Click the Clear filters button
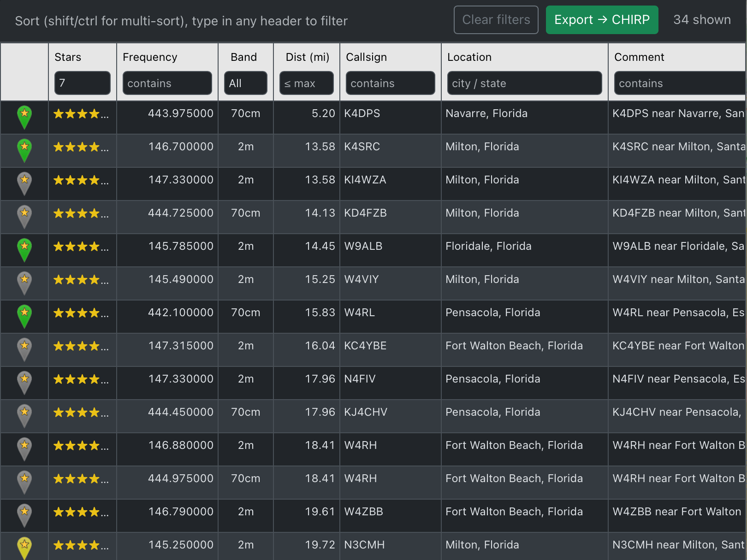 (x=496, y=20)
